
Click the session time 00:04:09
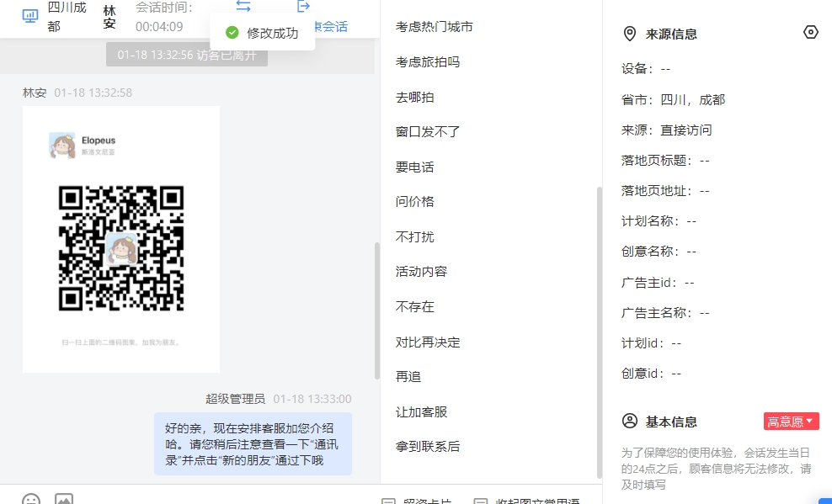(159, 26)
